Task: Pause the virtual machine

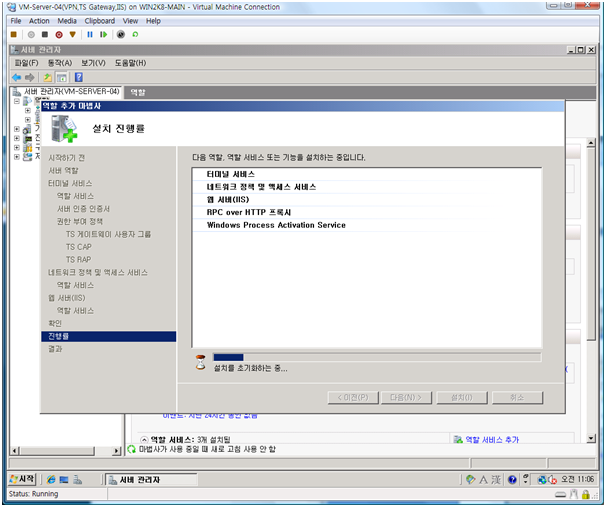Action: pyautogui.click(x=90, y=34)
